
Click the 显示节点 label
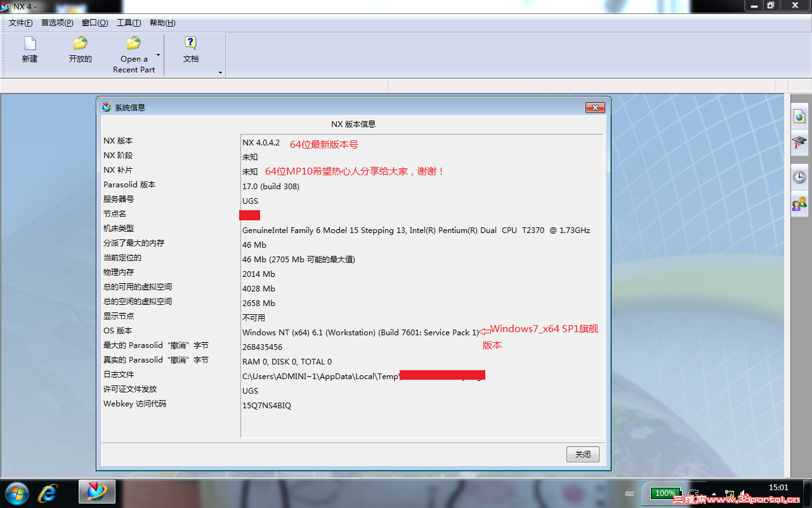(x=119, y=316)
